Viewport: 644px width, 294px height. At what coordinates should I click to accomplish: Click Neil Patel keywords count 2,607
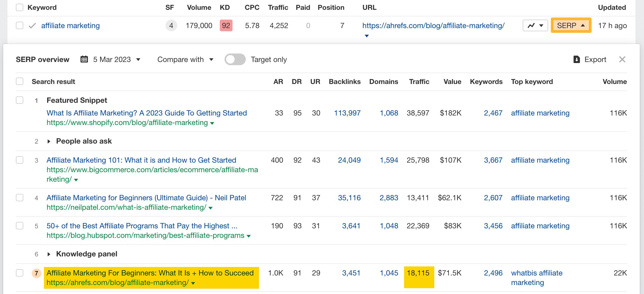coord(493,198)
